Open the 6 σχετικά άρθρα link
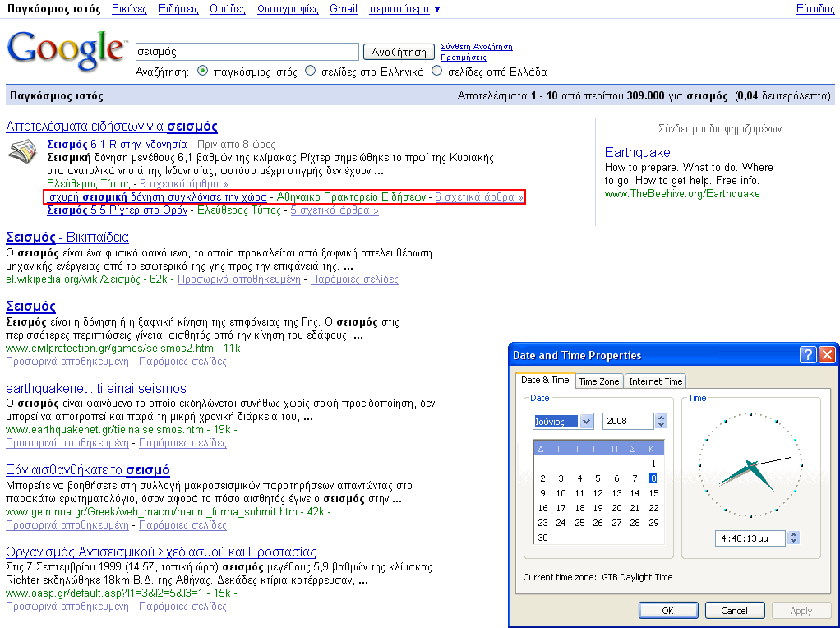Screen dimensions: 840x628 click(x=479, y=197)
